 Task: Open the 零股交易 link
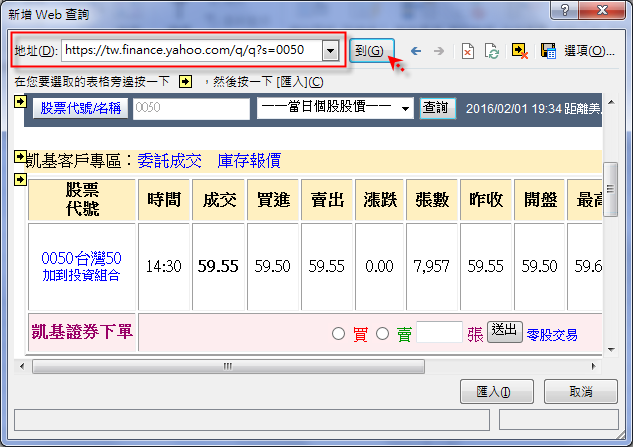point(552,335)
